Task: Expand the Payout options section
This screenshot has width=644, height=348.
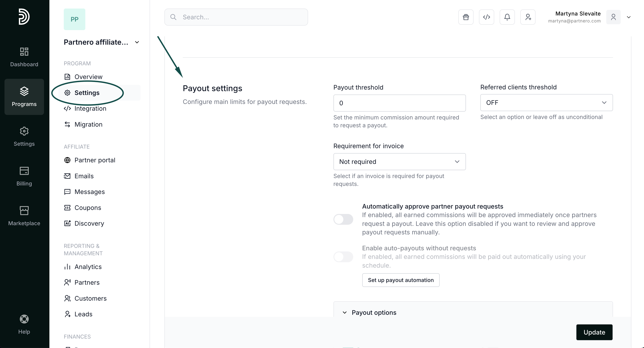Action: pos(374,312)
